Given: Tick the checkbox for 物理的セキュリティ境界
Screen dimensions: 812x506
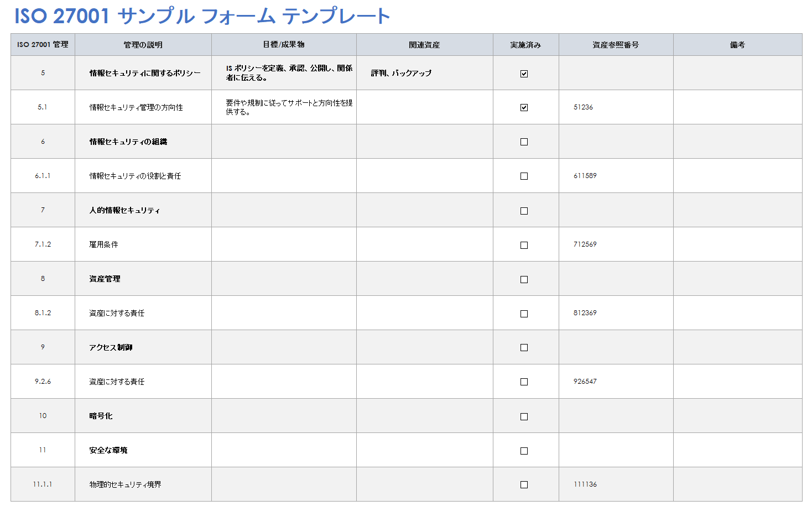Looking at the screenshot, I should 524,485.
